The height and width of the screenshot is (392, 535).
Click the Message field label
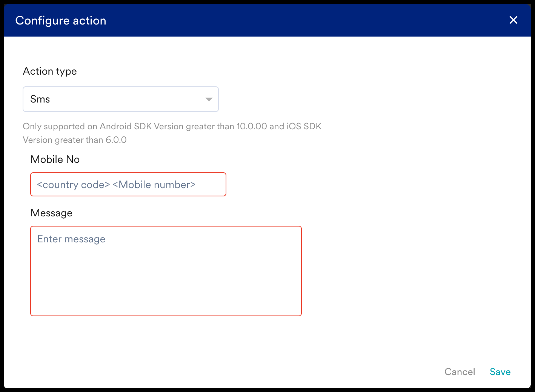[51, 213]
